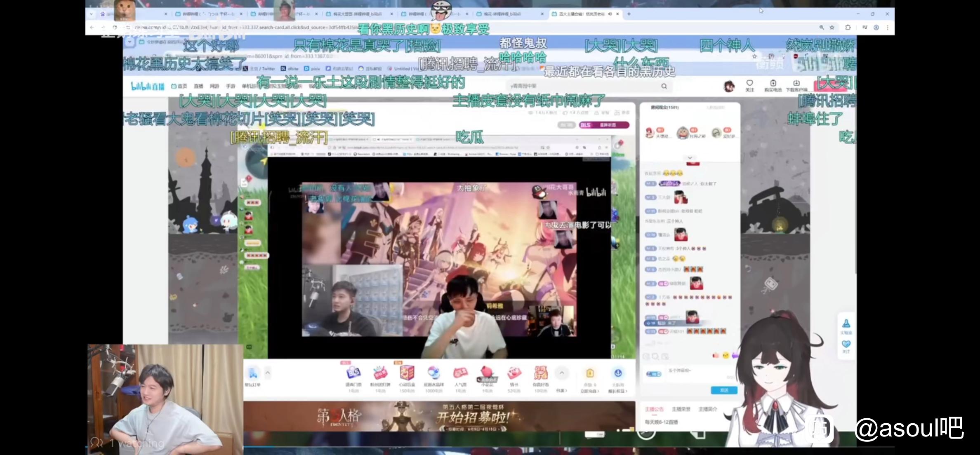Select the 心动盲盒 gift box icon
Image resolution: width=980 pixels, height=455 pixels.
point(407,373)
